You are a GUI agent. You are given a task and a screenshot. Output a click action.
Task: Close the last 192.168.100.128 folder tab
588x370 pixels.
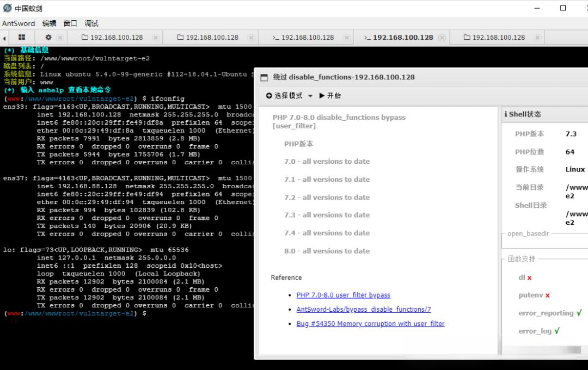click(x=537, y=38)
